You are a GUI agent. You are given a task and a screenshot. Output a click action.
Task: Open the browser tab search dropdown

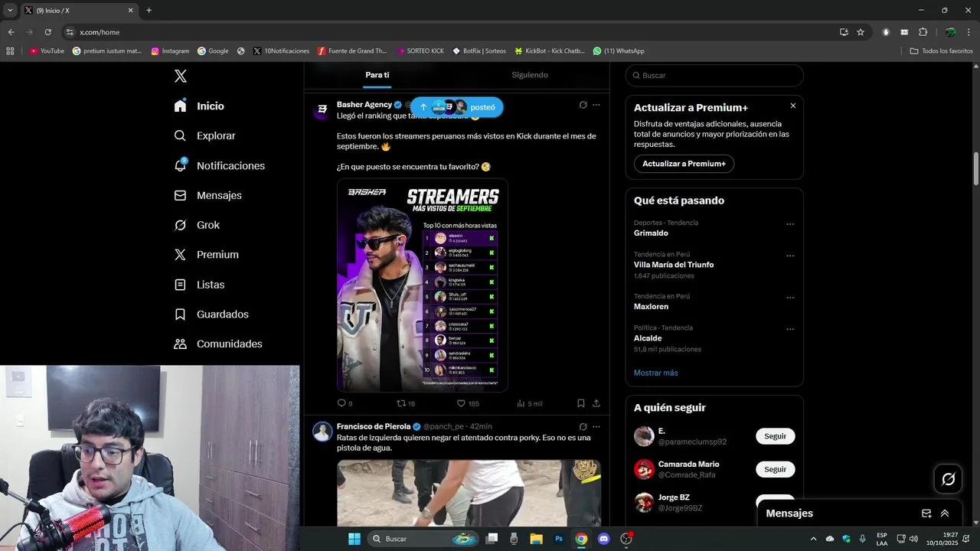point(10,11)
